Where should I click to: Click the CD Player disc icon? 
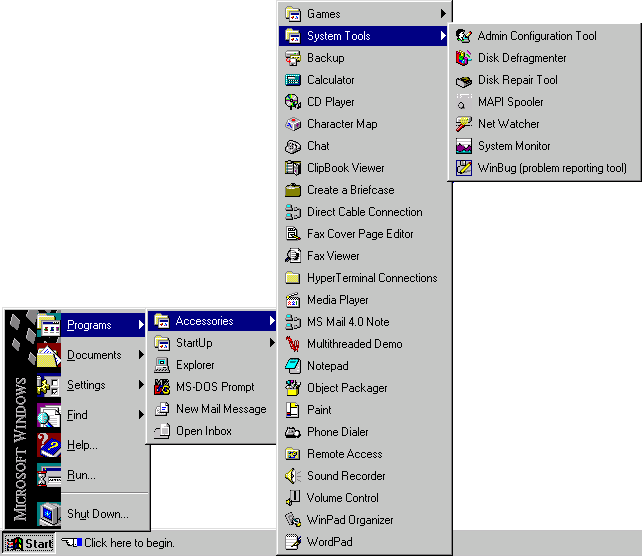(293, 102)
